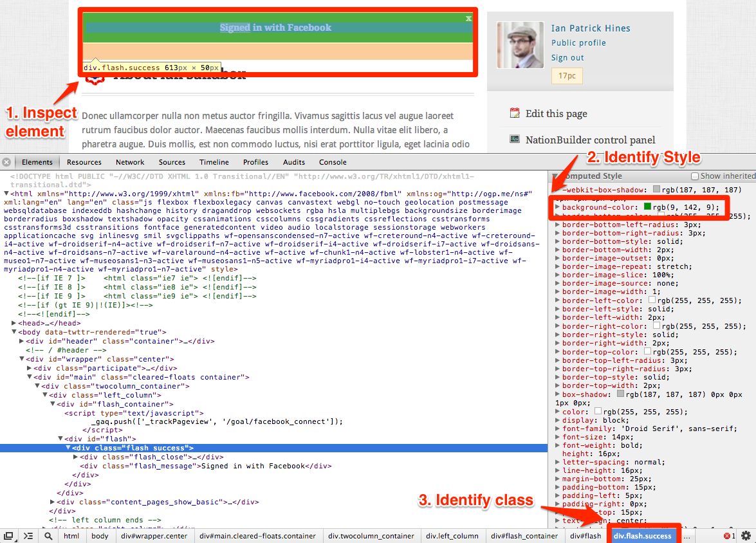Click the Sign out link
This screenshot has height=543, width=756.
coord(567,57)
